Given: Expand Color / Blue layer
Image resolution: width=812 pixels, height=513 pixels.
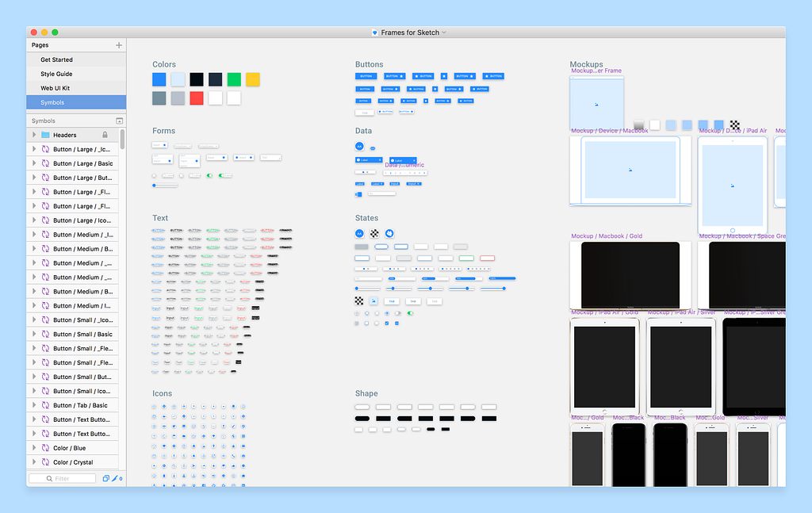Looking at the screenshot, I should point(33,448).
